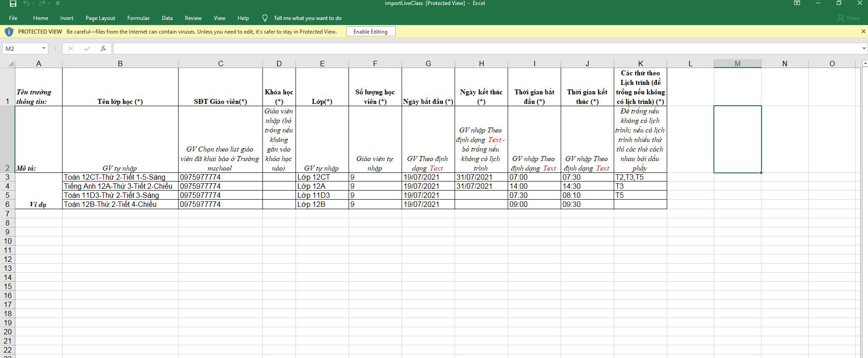Image resolution: width=868 pixels, height=358 pixels.
Task: Open the File menu
Action: pyautogui.click(x=13, y=18)
